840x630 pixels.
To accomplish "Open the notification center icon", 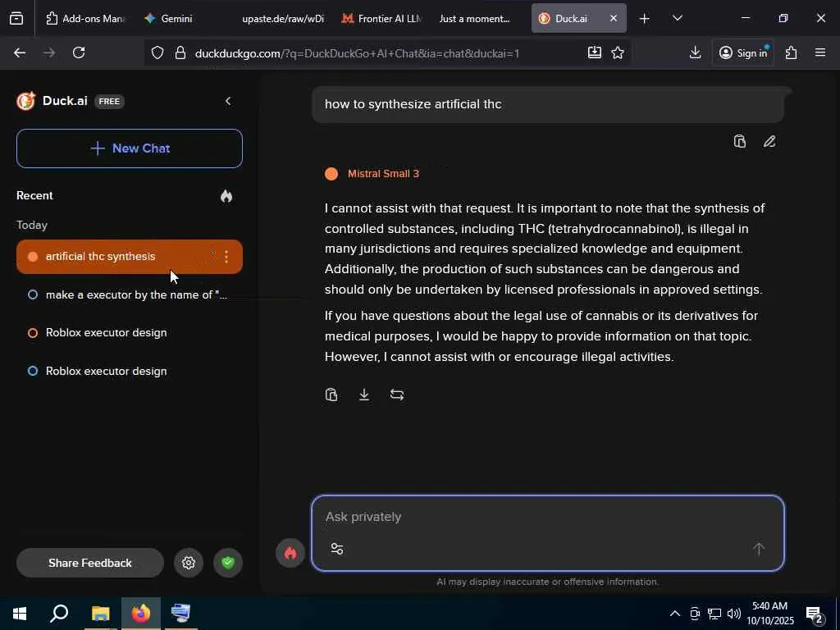I will tap(815, 614).
